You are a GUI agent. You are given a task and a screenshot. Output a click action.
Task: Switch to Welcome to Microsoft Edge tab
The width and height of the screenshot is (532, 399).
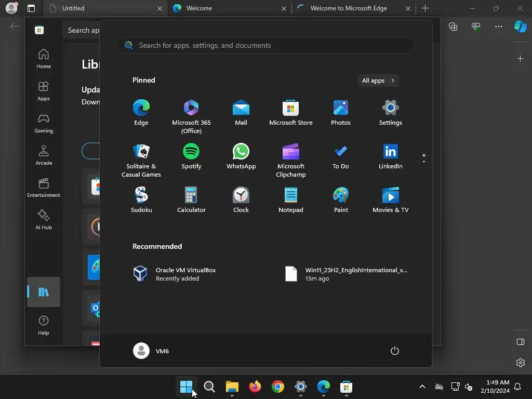353,8
